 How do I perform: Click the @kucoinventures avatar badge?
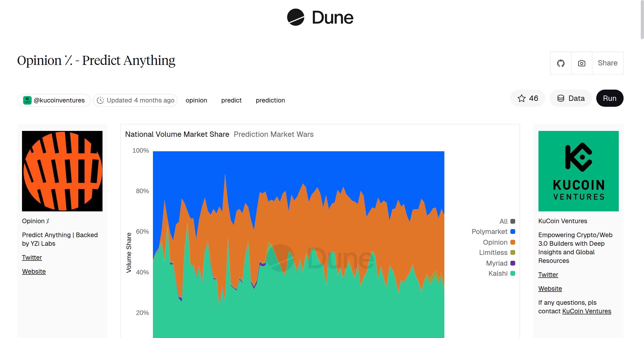(28, 100)
